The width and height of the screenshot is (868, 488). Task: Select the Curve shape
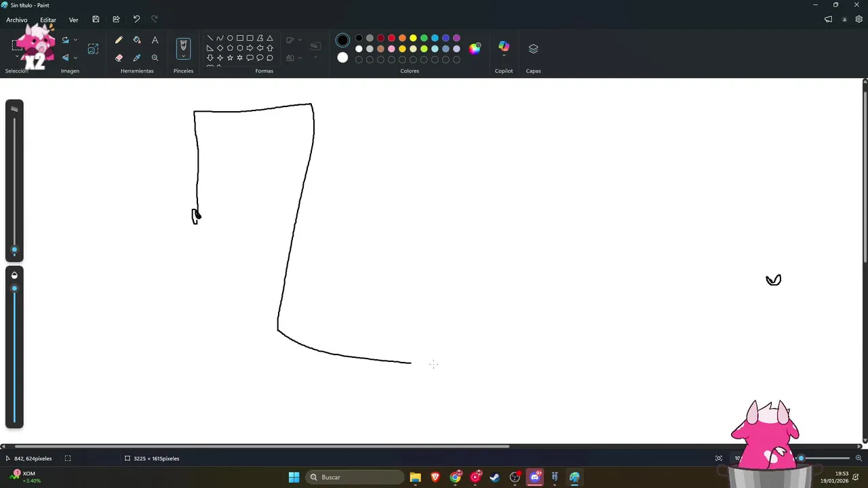click(x=220, y=39)
